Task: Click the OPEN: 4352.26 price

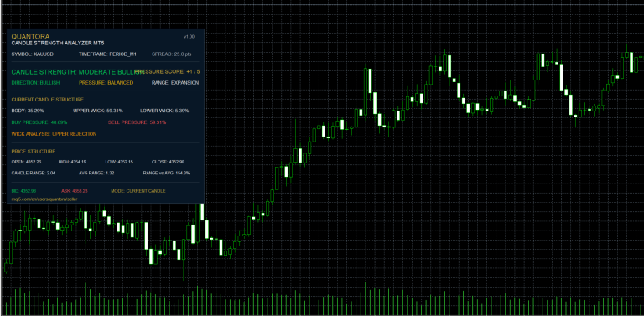Action: coord(26,162)
